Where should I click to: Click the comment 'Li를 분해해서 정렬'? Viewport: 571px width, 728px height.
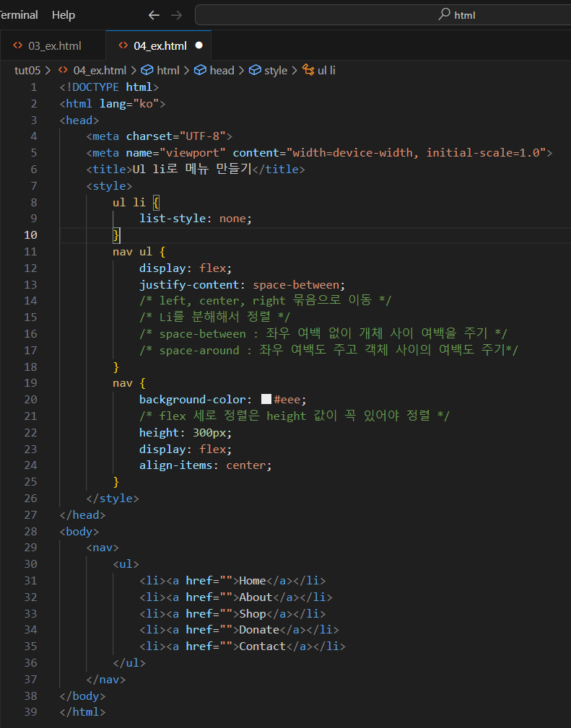215,317
